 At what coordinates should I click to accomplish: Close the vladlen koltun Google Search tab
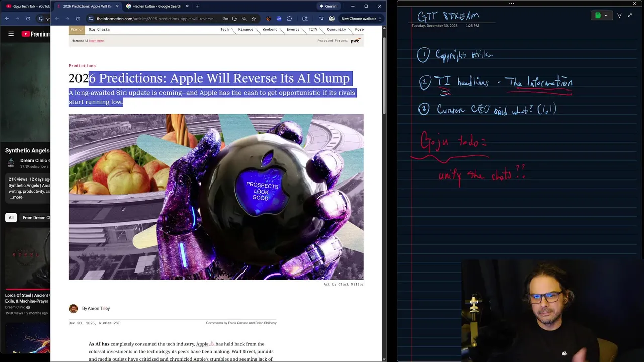(x=188, y=6)
